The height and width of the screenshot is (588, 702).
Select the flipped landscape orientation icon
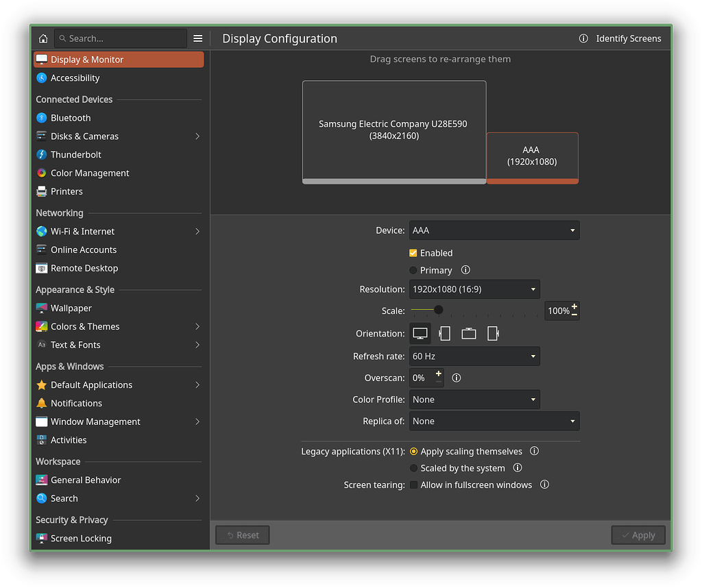(x=469, y=334)
